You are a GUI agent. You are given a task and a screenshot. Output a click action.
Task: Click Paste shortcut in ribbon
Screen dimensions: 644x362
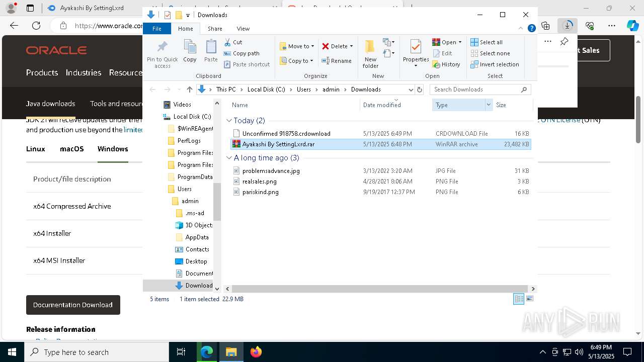[x=247, y=64]
